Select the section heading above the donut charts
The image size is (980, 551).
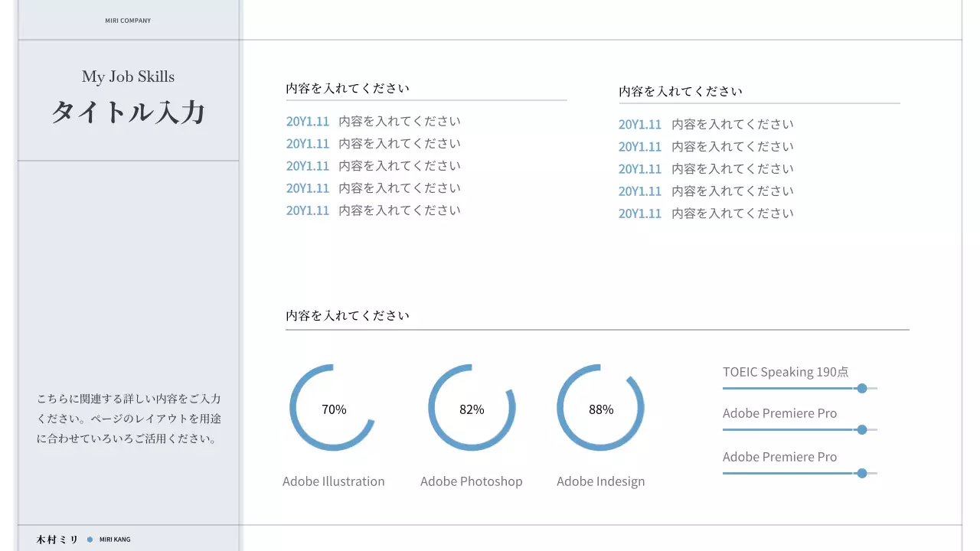tap(348, 315)
